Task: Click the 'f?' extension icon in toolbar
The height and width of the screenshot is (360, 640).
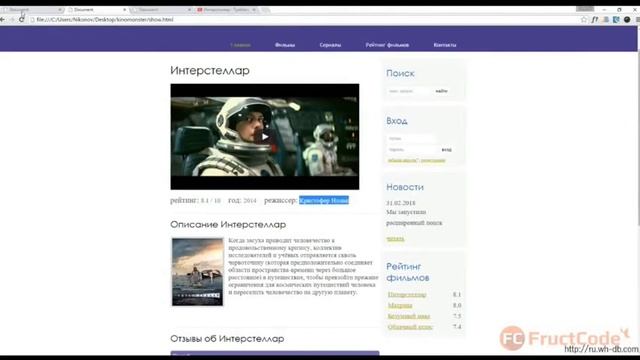Action: click(x=595, y=20)
